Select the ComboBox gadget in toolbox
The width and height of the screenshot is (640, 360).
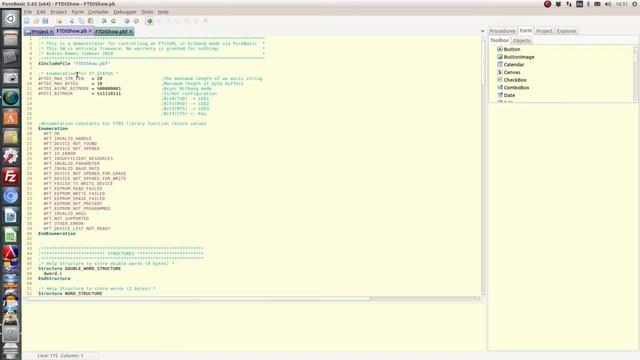(516, 87)
